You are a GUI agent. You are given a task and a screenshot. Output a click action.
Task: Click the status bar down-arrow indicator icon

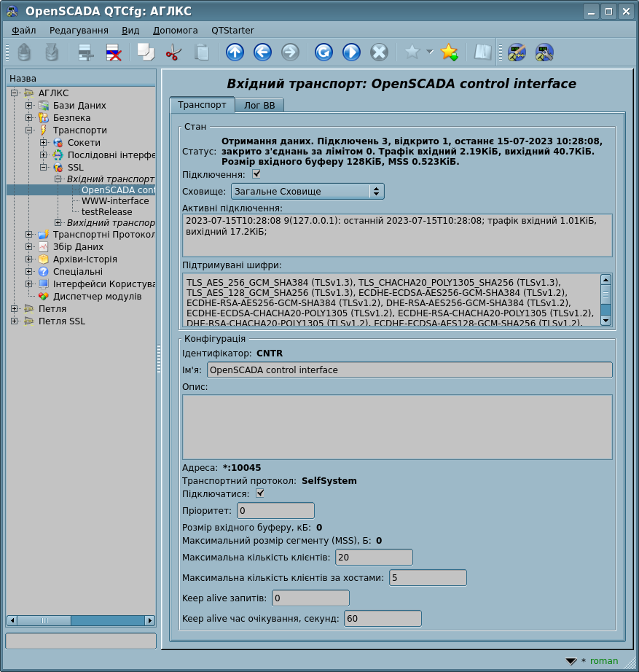[x=571, y=661]
